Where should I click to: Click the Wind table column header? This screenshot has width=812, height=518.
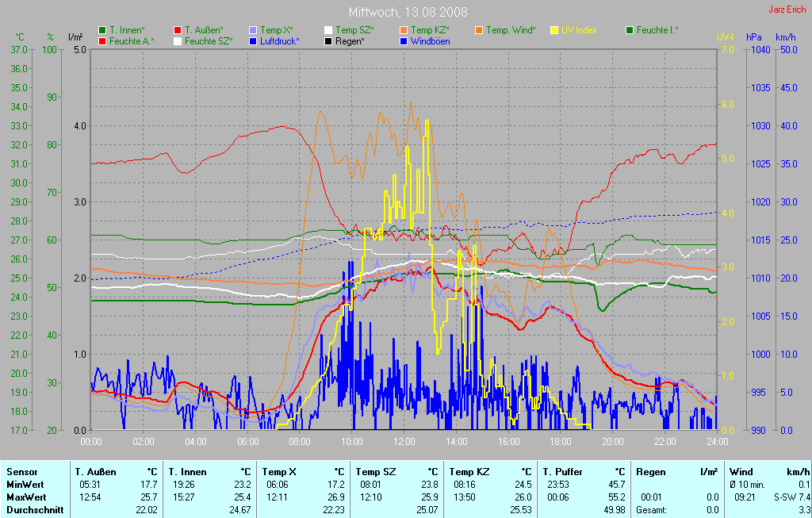point(741,473)
